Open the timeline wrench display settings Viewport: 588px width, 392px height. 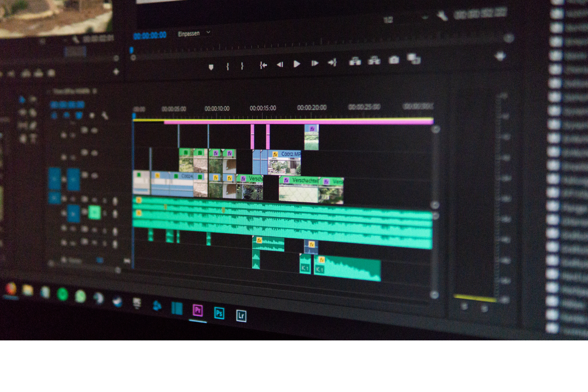(x=105, y=115)
